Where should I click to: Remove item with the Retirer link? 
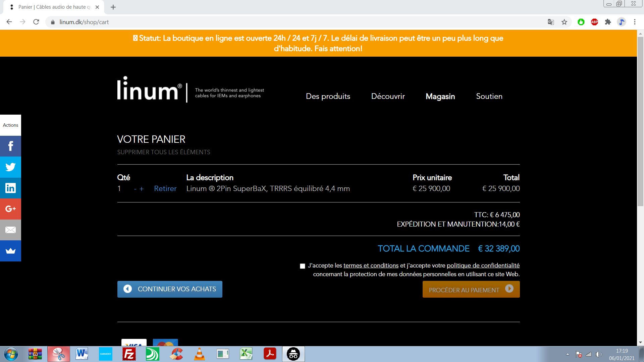165,189
